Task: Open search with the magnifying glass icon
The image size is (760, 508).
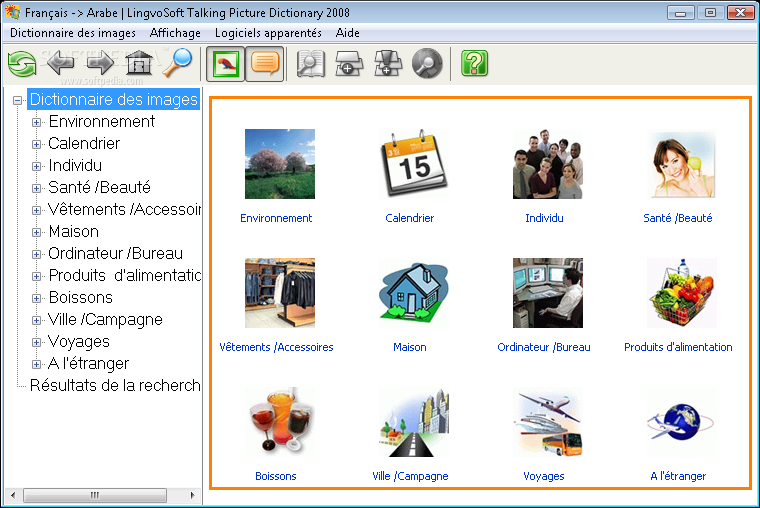Action: [x=177, y=63]
